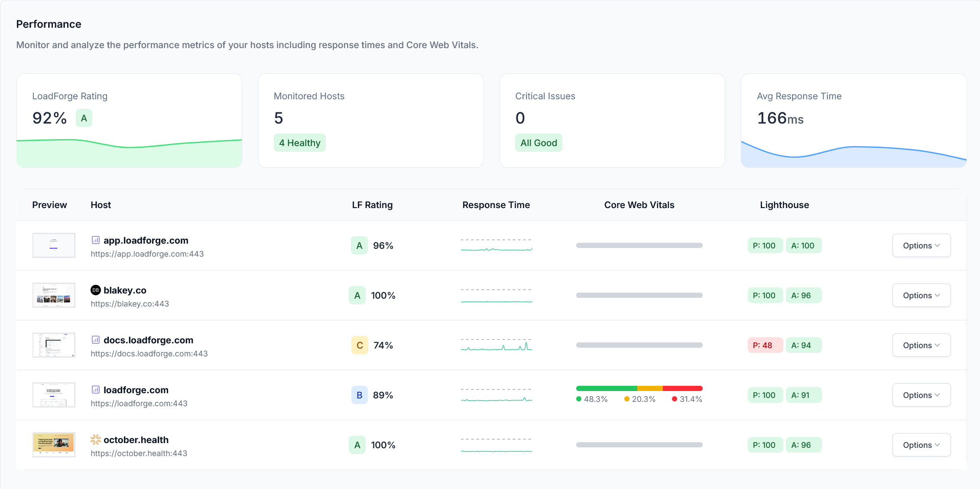Open blakey.co preview thumbnail
Viewport: 980px width, 489px height.
(54, 295)
